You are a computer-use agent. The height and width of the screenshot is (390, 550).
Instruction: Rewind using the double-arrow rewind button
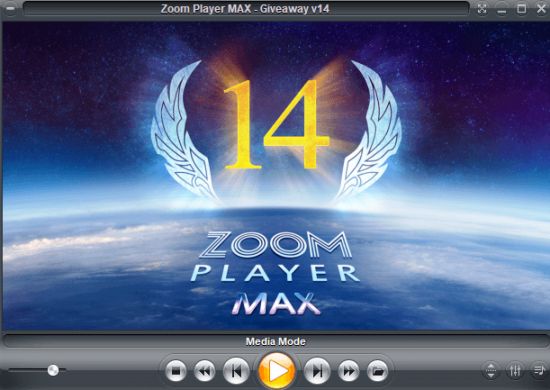point(205,371)
